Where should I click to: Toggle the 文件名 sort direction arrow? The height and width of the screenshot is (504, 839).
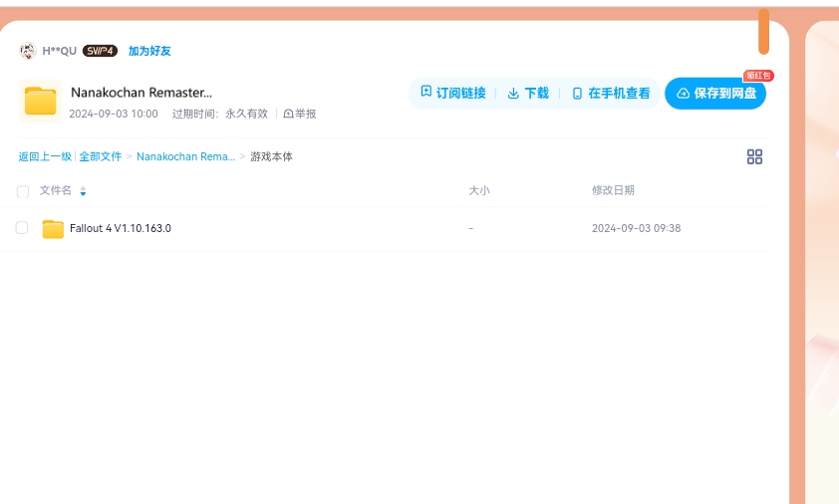tap(83, 191)
